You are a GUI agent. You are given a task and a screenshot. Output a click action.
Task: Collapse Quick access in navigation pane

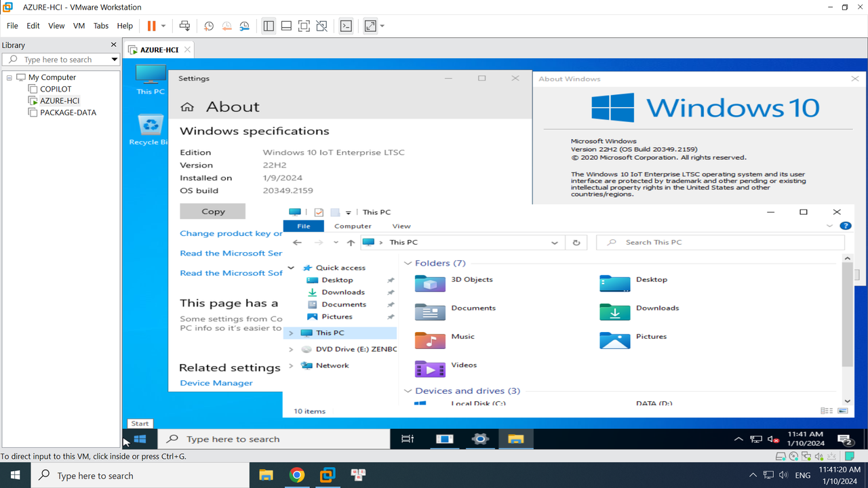coord(291,268)
